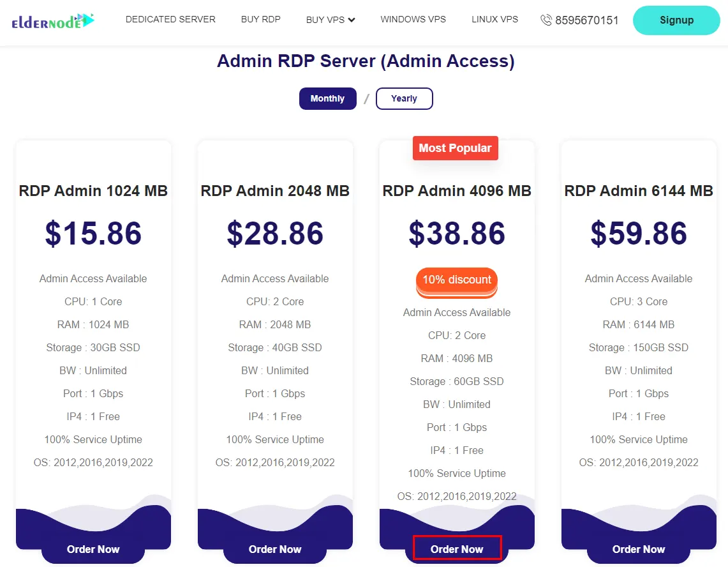Screen dimensions: 728x567
Task: Order the RDP Admin 6144 MB plan
Action: coord(639,549)
